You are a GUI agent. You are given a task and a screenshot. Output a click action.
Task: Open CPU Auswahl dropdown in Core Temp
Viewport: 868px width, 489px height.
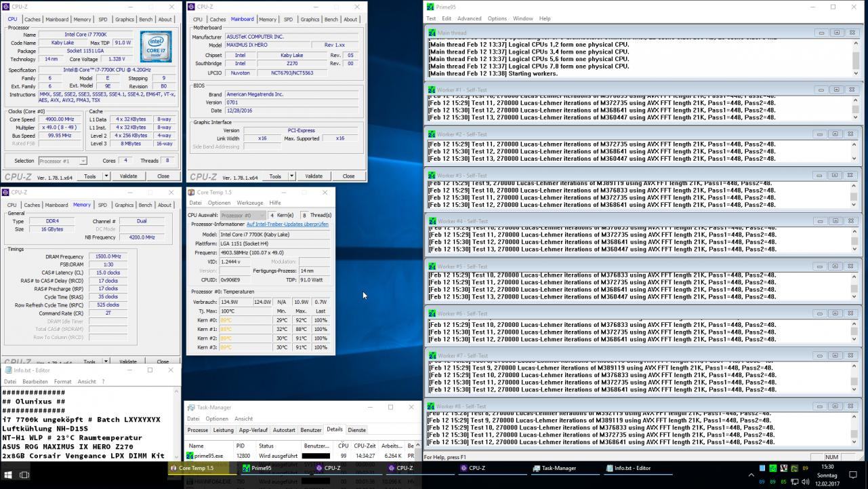tap(243, 215)
